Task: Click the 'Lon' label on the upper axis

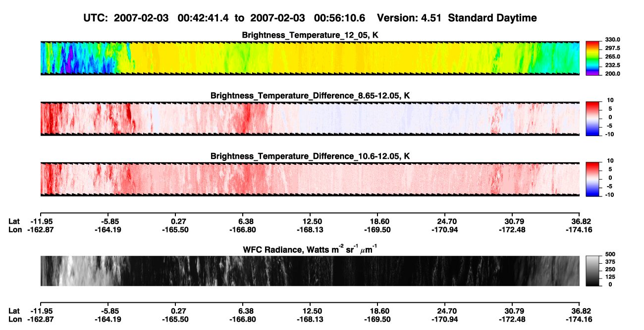Action: (x=15, y=230)
